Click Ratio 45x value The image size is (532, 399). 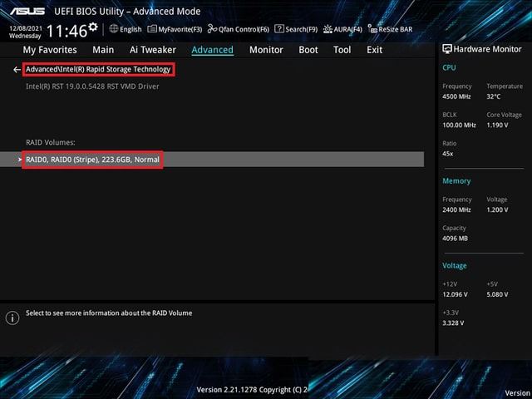pyautogui.click(x=447, y=154)
